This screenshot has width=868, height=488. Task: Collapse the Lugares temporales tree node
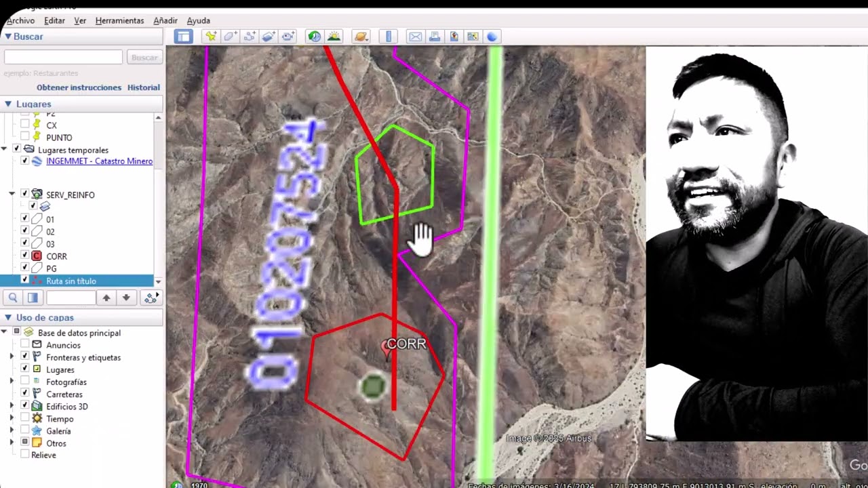(x=4, y=150)
